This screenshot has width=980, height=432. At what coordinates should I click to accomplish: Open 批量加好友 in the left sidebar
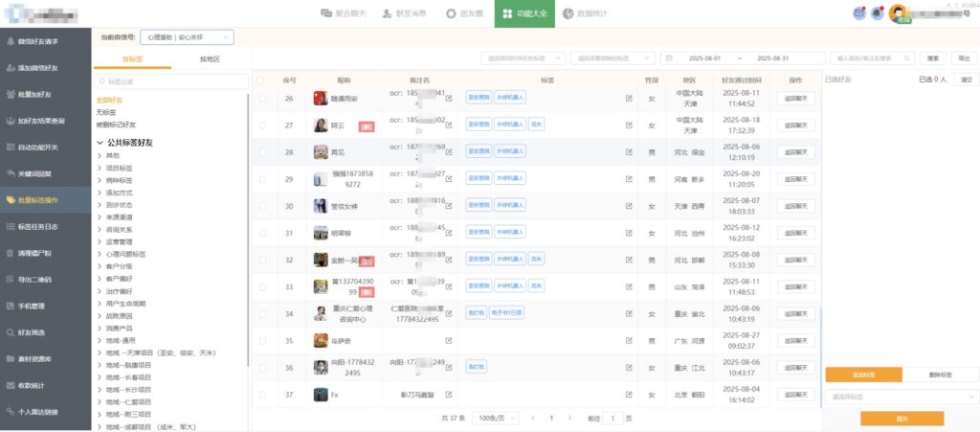click(38, 95)
